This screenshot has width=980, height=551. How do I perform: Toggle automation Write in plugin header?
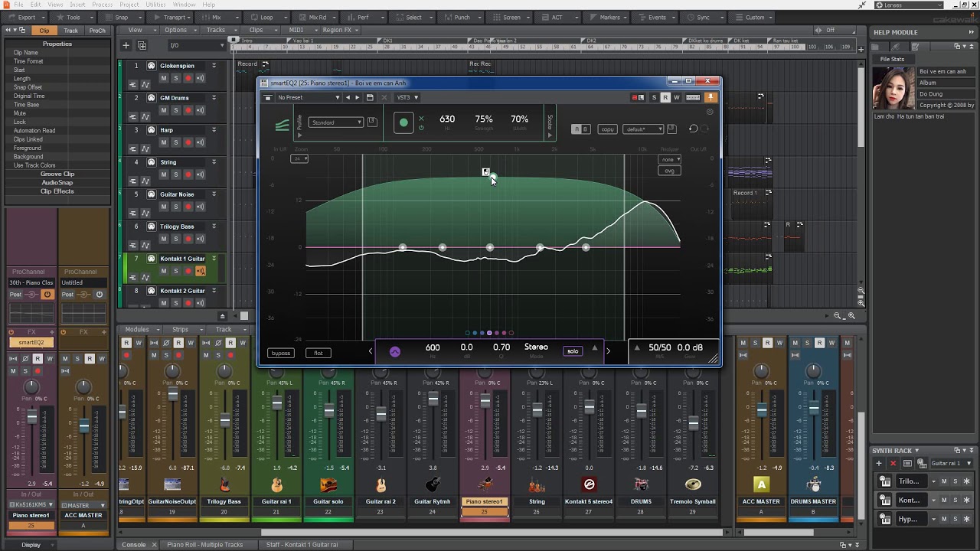point(676,97)
